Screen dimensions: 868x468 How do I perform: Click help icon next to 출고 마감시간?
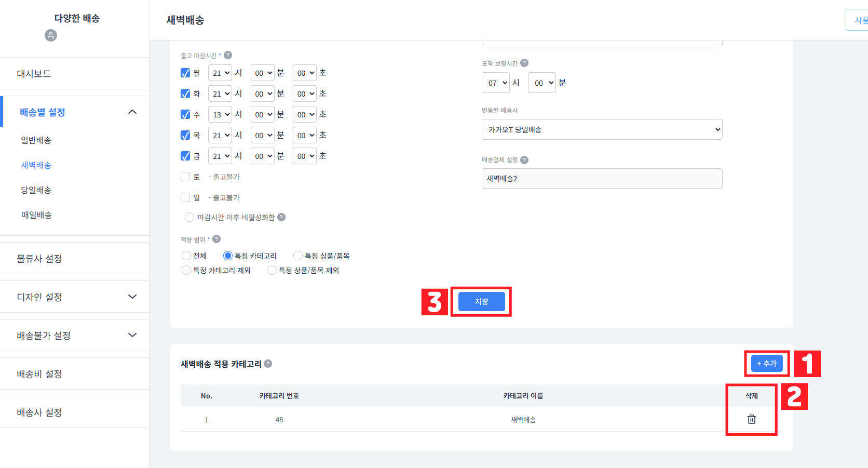point(228,55)
